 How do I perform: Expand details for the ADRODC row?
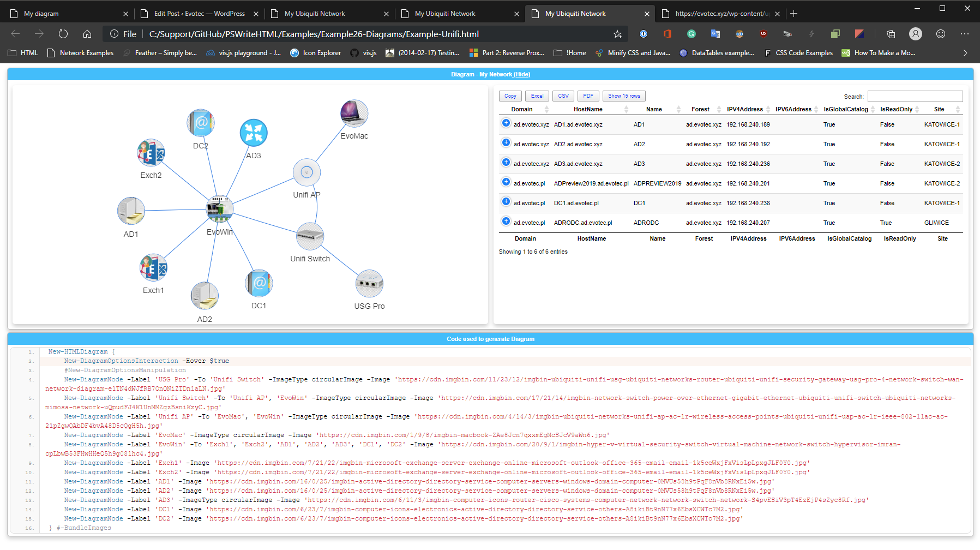click(x=506, y=222)
